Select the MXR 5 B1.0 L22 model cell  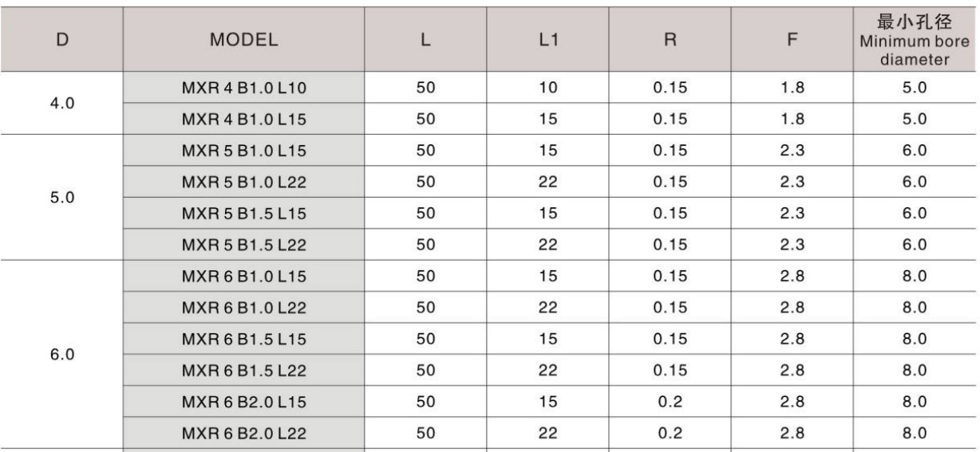(244, 182)
